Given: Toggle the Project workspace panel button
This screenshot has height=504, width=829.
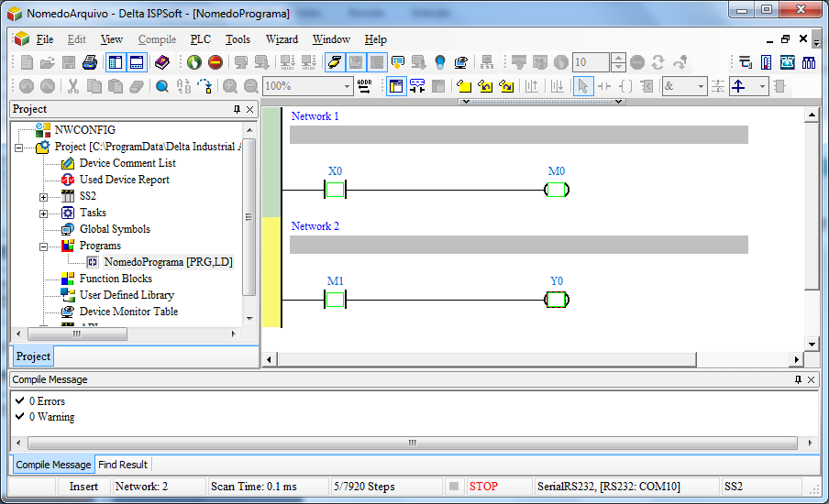Looking at the screenshot, I should pos(116,62).
